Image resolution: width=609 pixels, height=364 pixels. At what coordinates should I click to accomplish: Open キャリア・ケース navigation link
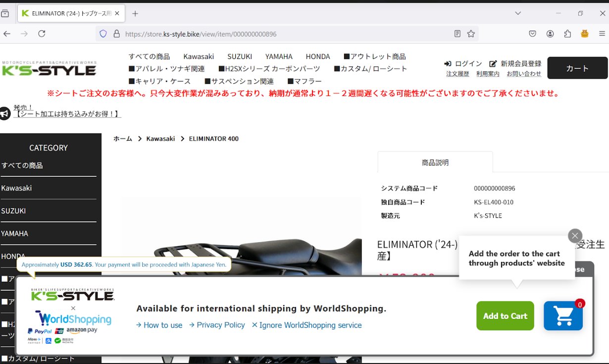click(x=159, y=81)
